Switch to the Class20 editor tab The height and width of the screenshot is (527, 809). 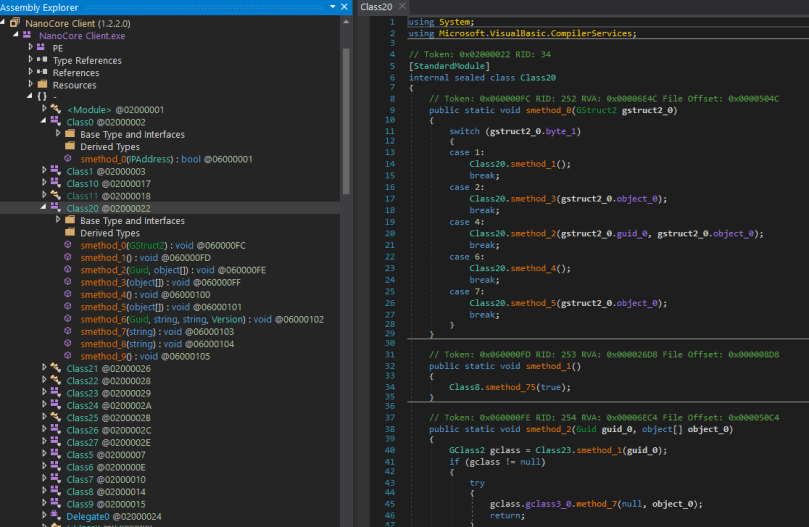(376, 7)
